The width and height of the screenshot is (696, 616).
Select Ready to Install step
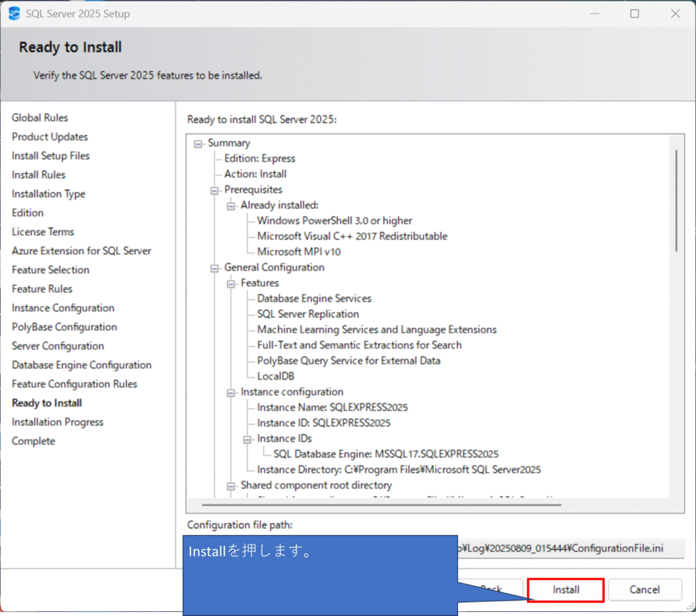(x=47, y=403)
